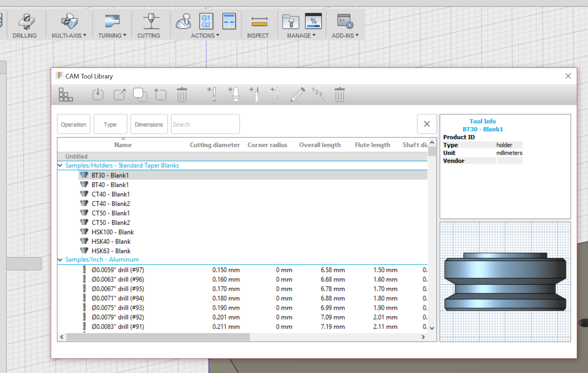Click the import library down-arrow icon

coord(98,95)
